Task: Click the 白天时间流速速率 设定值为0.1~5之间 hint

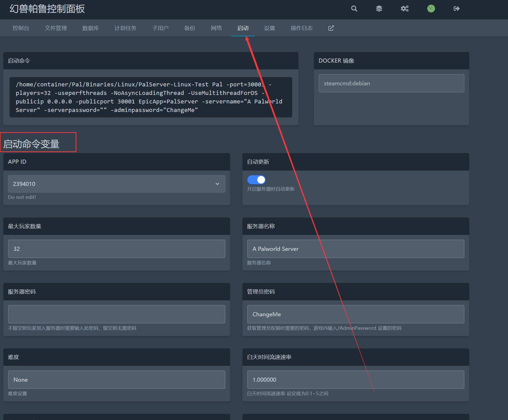Action: 288,394
